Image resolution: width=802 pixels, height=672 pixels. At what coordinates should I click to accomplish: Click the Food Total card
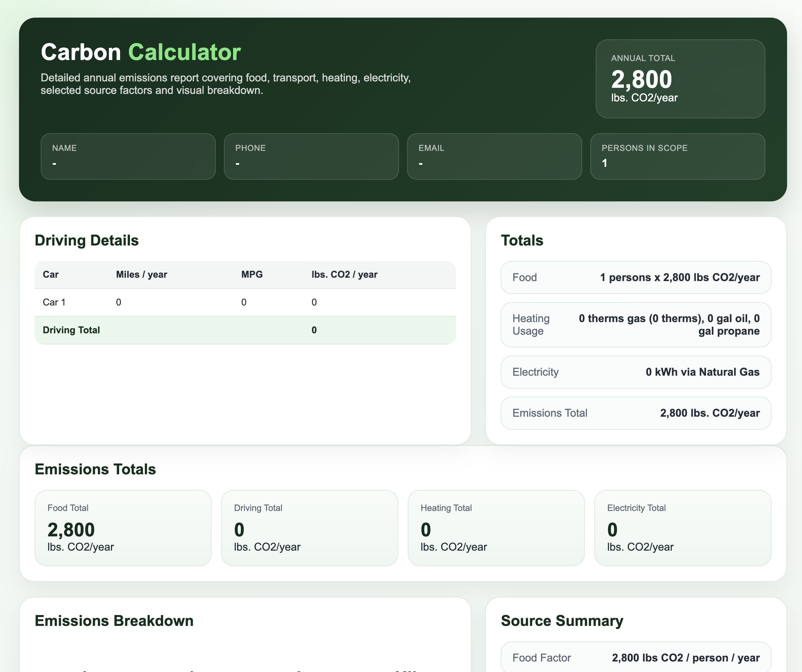pos(123,528)
